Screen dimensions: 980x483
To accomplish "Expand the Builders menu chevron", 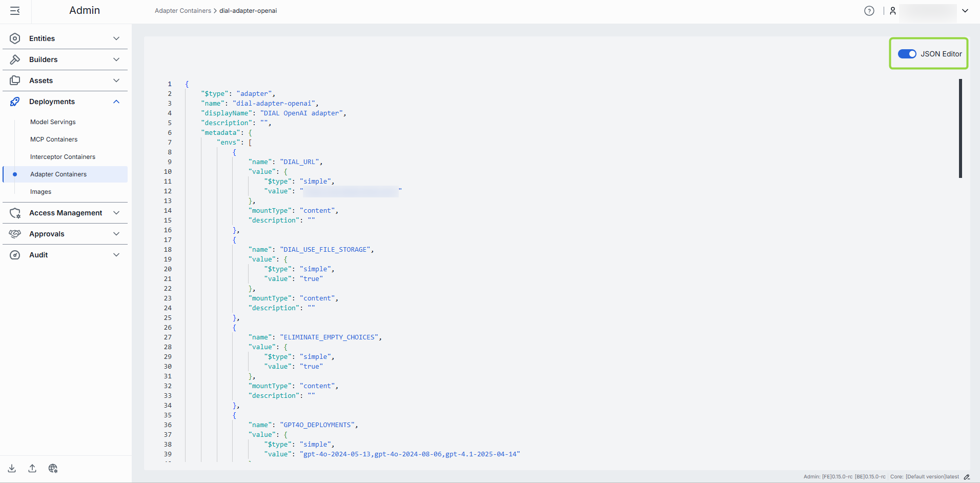I will (x=116, y=59).
